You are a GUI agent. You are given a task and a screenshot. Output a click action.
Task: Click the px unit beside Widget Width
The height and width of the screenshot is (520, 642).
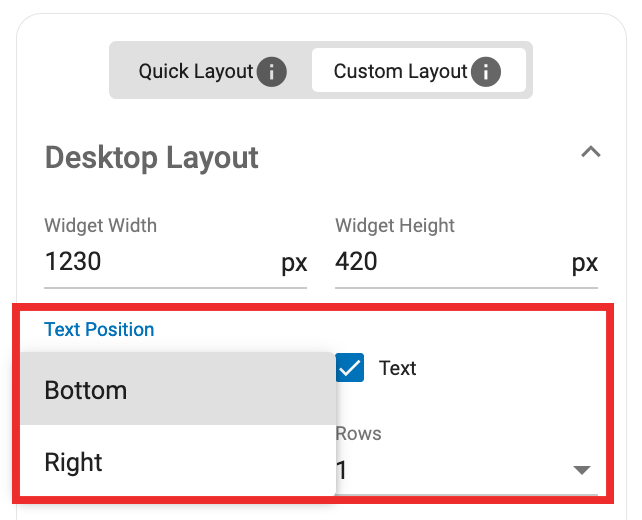tap(294, 263)
